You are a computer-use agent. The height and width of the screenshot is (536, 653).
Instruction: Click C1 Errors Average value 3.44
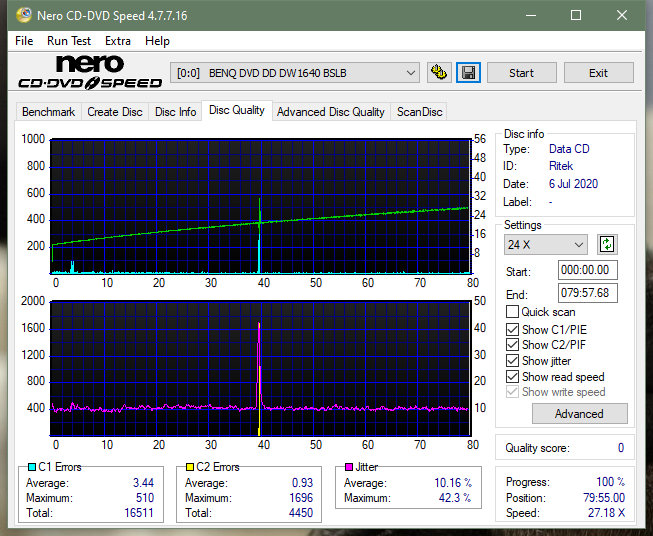click(144, 483)
